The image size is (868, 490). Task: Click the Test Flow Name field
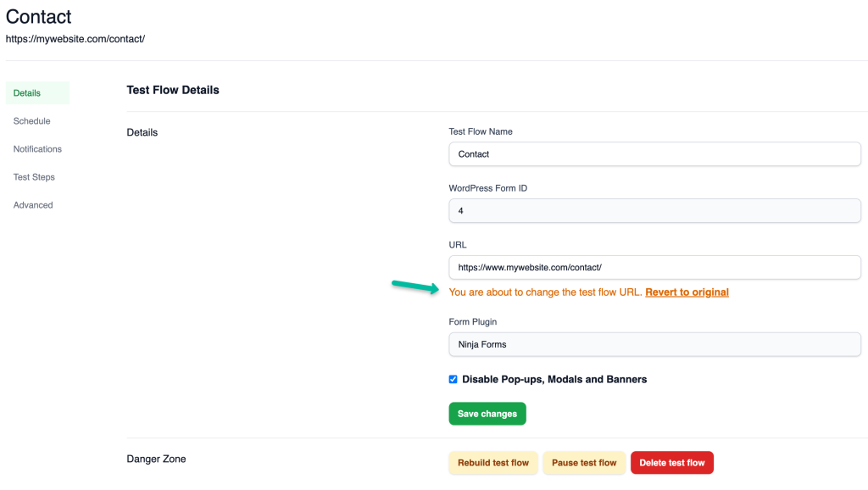coord(654,154)
